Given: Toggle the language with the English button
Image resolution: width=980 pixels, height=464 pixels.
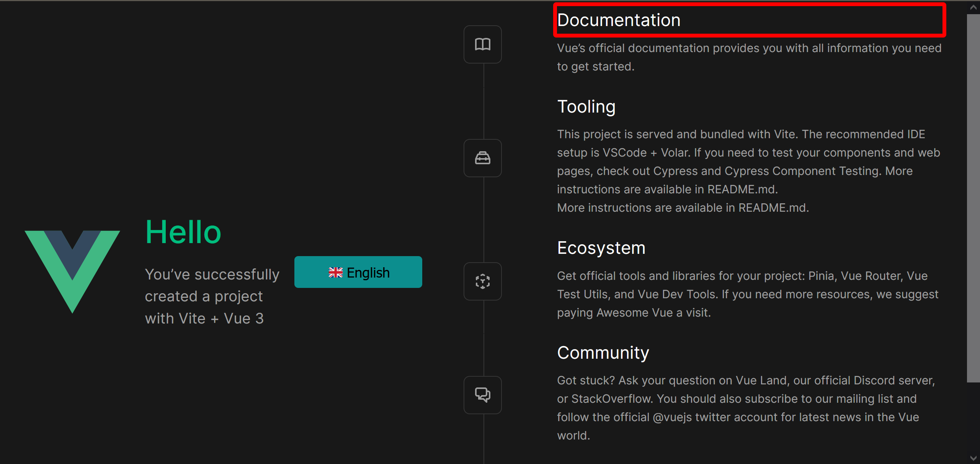Looking at the screenshot, I should point(358,272).
